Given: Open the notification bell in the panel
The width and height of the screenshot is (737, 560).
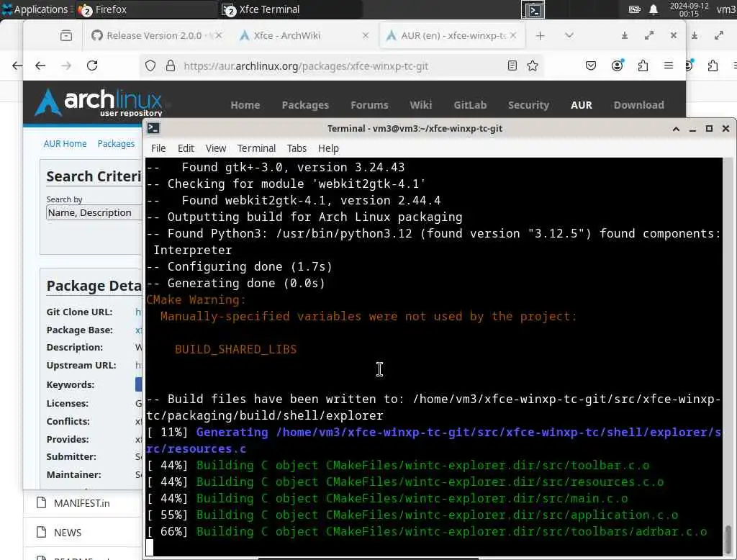Looking at the screenshot, I should coord(654,9).
